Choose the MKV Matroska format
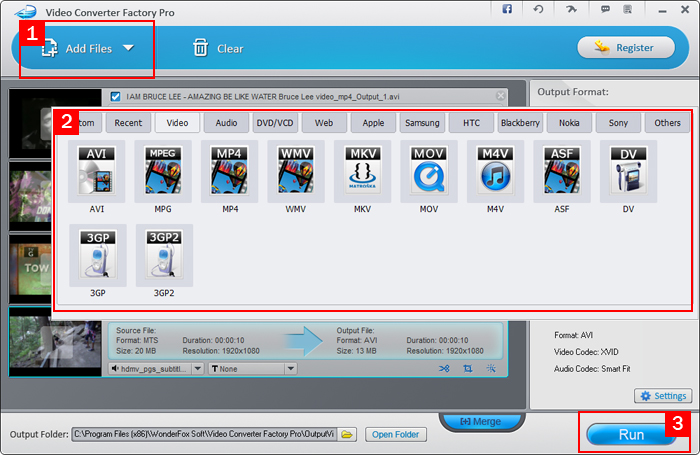The width and height of the screenshot is (700, 455). coord(362,172)
